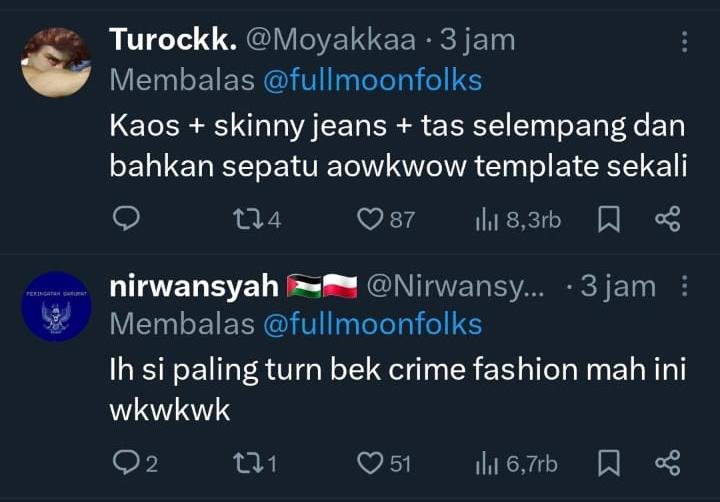The image size is (720, 502).
Task: Like nirwansyah's tweet with heart icon
Action: tap(371, 462)
